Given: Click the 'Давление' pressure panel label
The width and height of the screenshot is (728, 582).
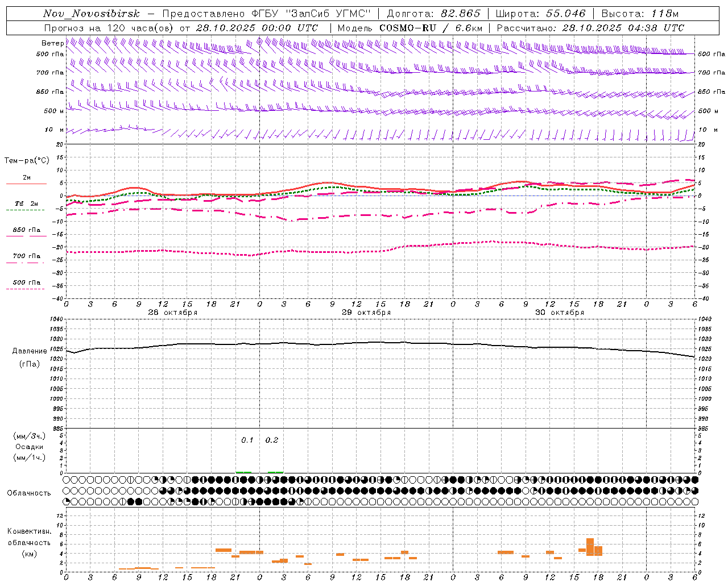Looking at the screenshot, I should point(30,351).
